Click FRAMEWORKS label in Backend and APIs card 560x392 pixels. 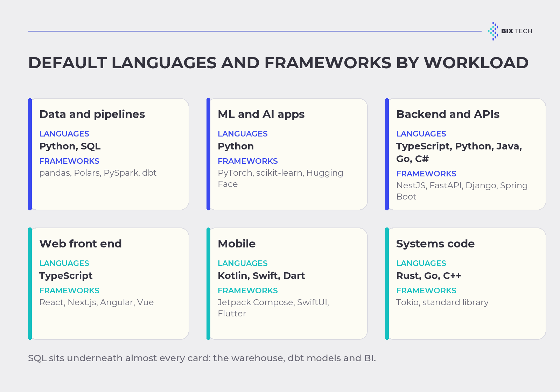426,174
